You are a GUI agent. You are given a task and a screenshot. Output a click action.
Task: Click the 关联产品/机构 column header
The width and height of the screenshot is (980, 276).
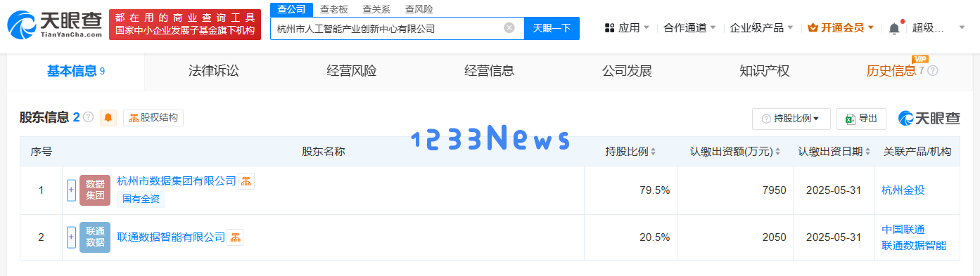pyautogui.click(x=917, y=152)
